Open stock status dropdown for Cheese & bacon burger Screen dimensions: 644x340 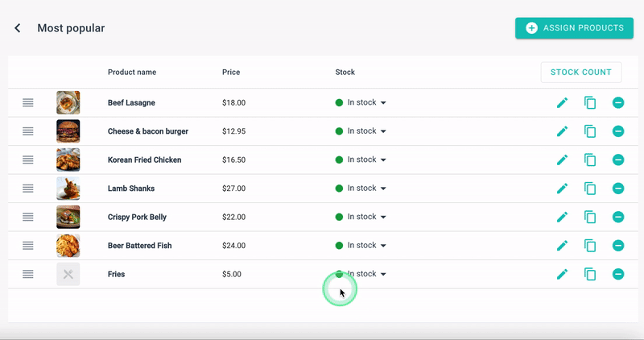click(361, 131)
